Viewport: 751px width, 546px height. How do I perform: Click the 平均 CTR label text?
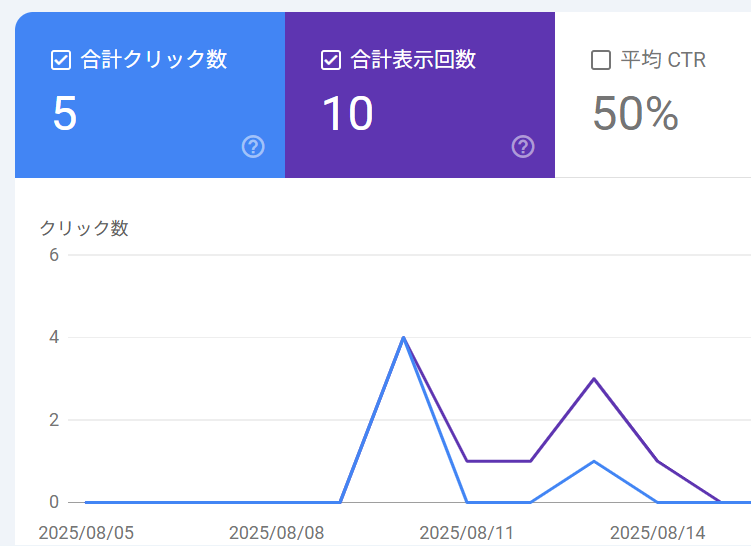(663, 61)
